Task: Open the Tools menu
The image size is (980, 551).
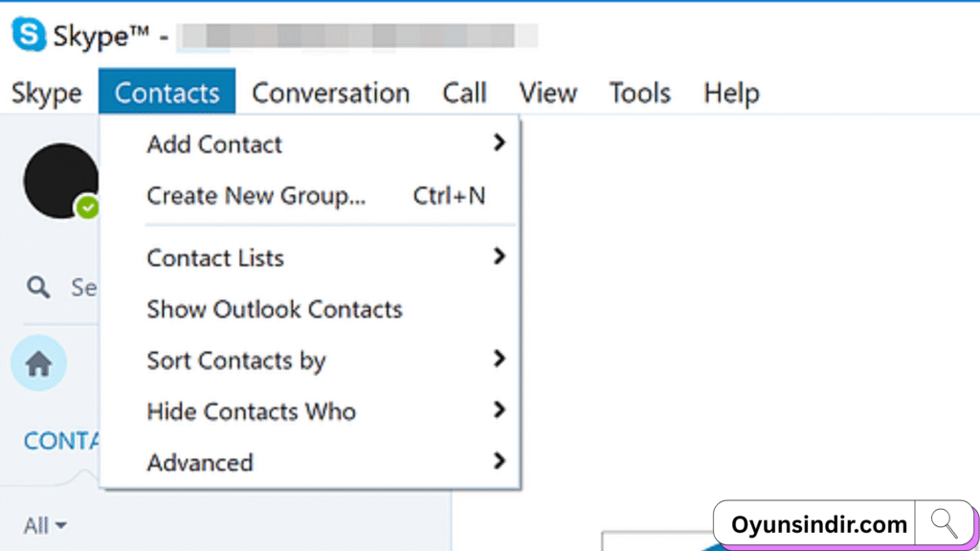Action: (x=639, y=93)
